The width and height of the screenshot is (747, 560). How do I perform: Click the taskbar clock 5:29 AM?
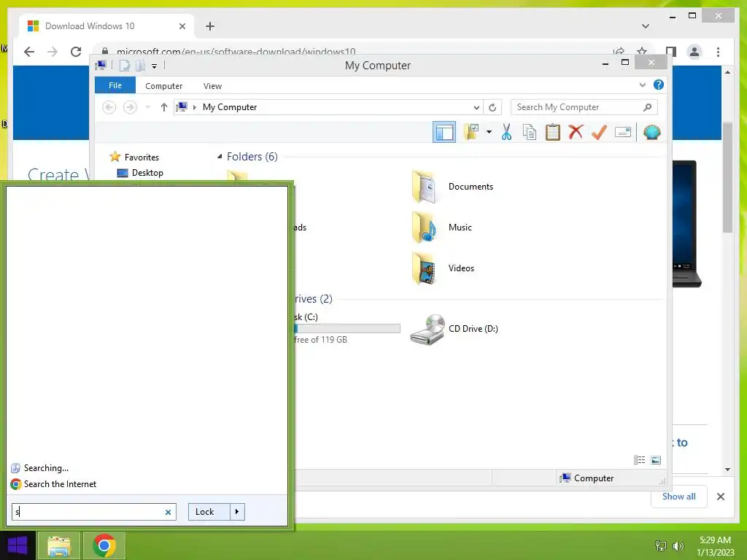click(x=715, y=540)
